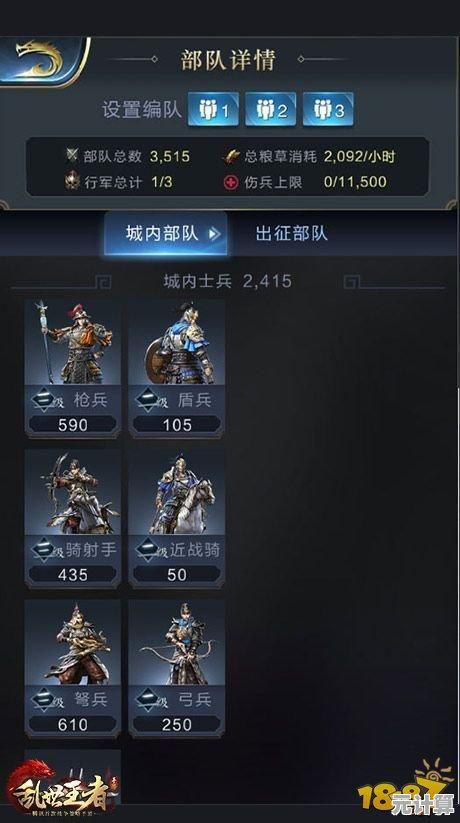Viewport: 460px width, 823px height.
Task: Tap the arrow on 城内部队 tab
Action: point(214,234)
